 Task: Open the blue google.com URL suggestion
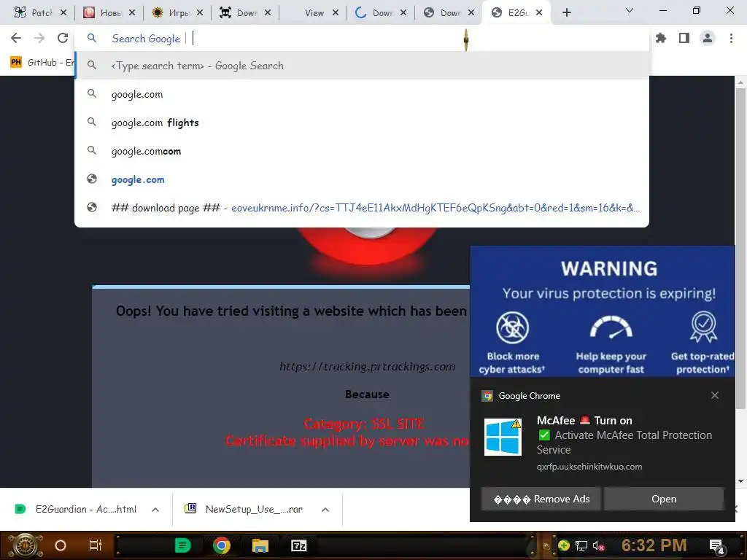362,179
